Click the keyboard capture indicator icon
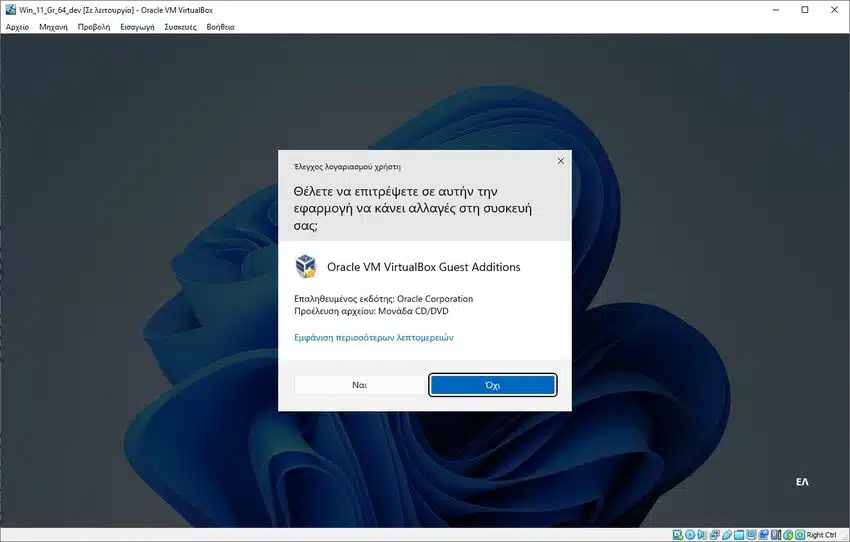Viewport: 850px width, 542px height. click(800, 535)
